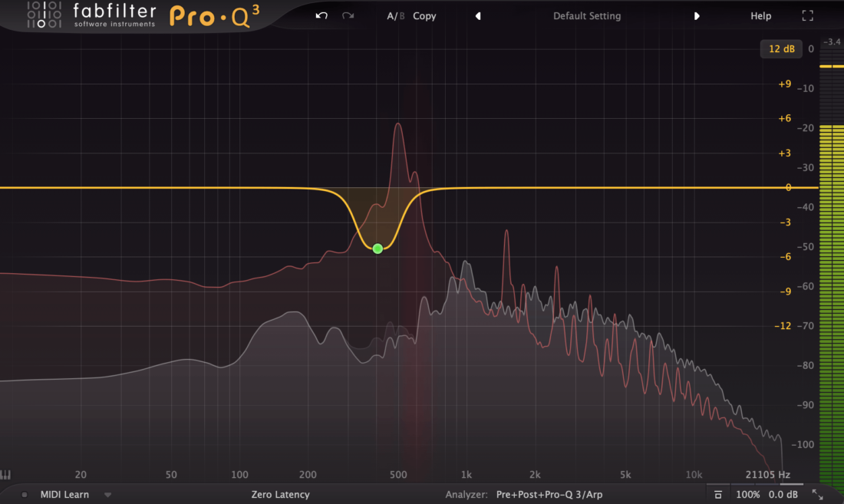Image resolution: width=844 pixels, height=504 pixels.
Task: Go to previous preset arrow
Action: (478, 16)
